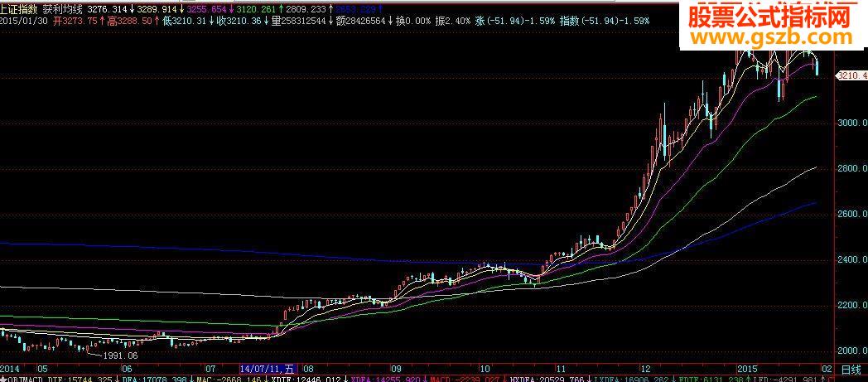Click the 12 month marker on timeline

click(646, 368)
